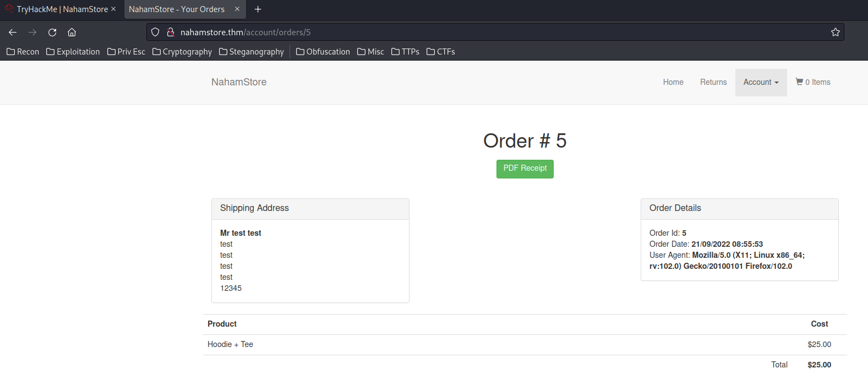Open the CTFs bookmarks folder
The width and height of the screenshot is (868, 390).
pos(441,52)
